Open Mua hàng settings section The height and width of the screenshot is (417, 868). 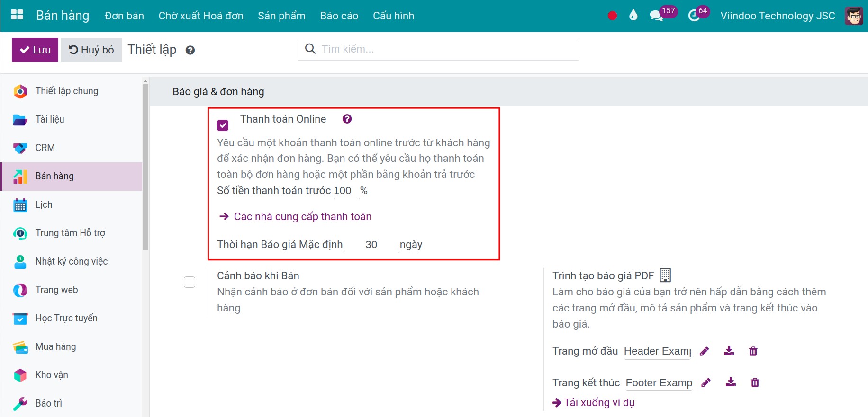click(72, 346)
